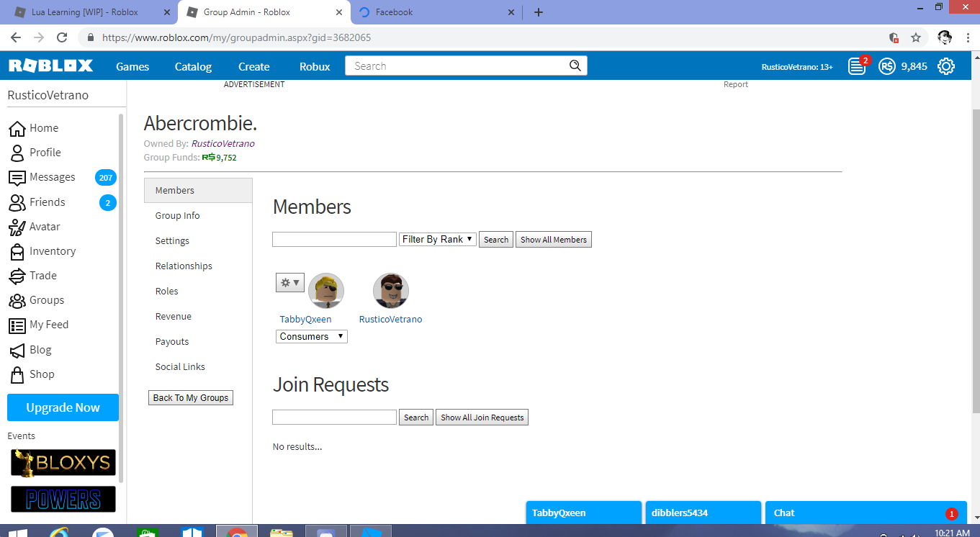Open the Blog megaphone icon in the sidebar
The image size is (980, 537).
coord(17,350)
